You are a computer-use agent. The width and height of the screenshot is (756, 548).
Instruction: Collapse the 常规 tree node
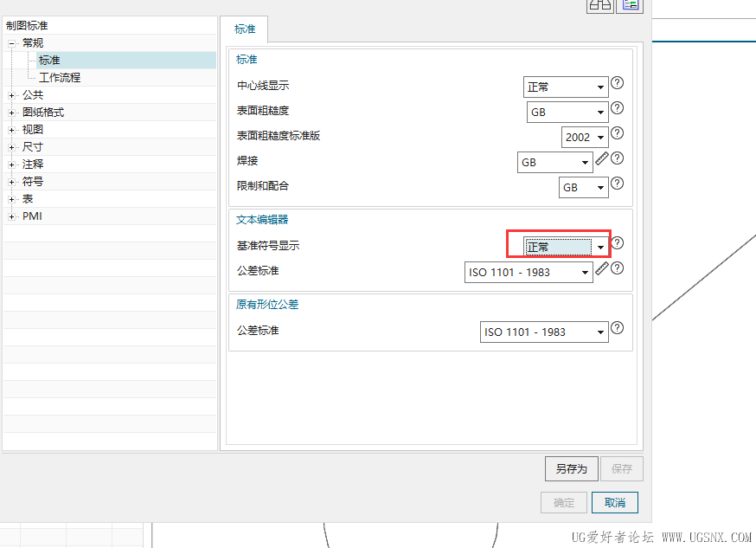click(x=11, y=43)
